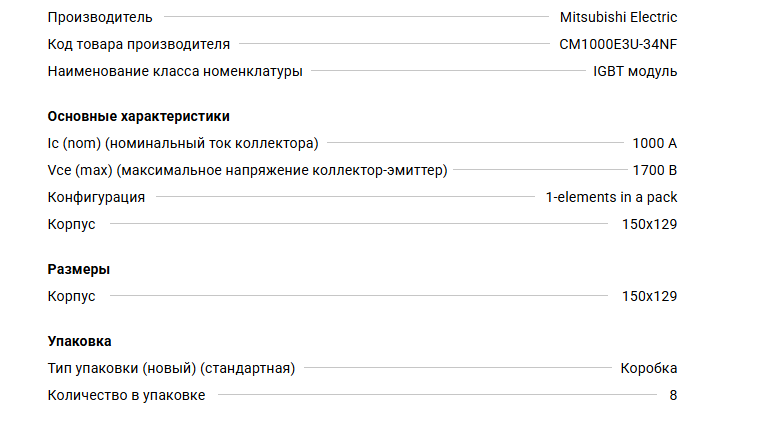
Task: Click the Код товара производителя label
Action: (138, 44)
